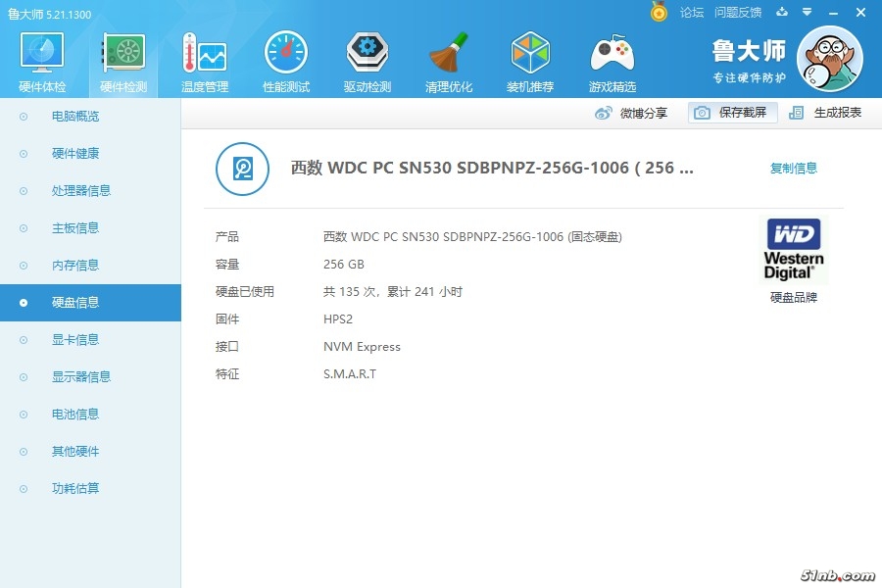The width and height of the screenshot is (882, 588).
Task: Click the capacity value 256 GB
Action: pyautogui.click(x=344, y=265)
